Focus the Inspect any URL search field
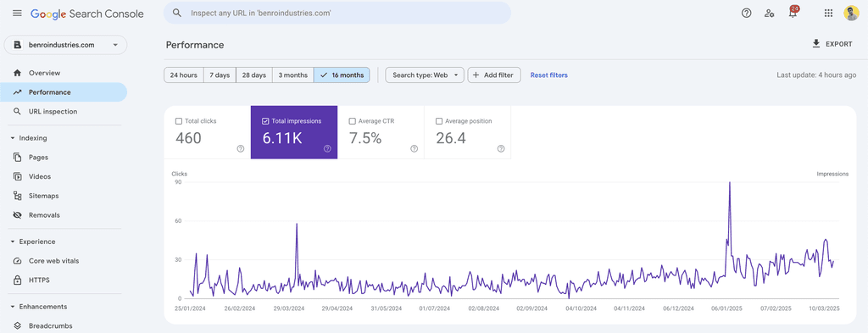Viewport: 868px width, 333px height. (337, 13)
